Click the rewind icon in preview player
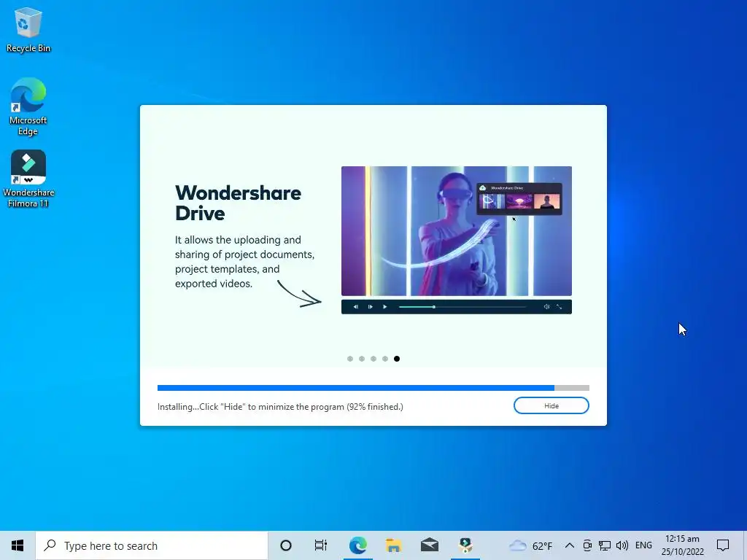 click(x=355, y=307)
